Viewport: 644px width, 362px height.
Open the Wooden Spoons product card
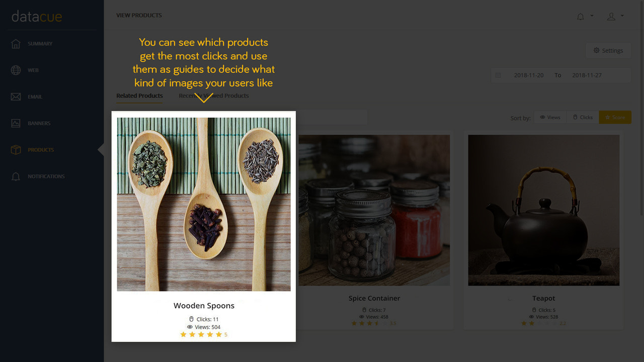[x=203, y=226]
